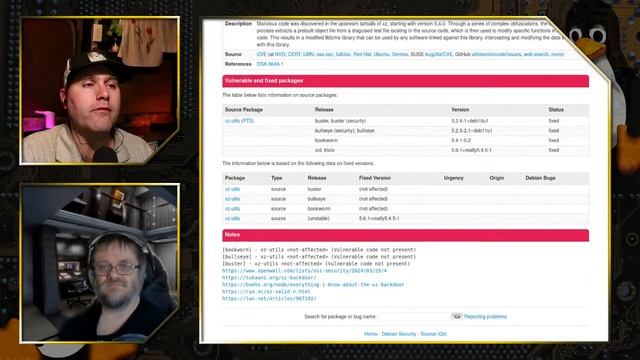The height and width of the screenshot is (360, 640).
Task: Open the lwn.net Articles link
Action: point(269,298)
